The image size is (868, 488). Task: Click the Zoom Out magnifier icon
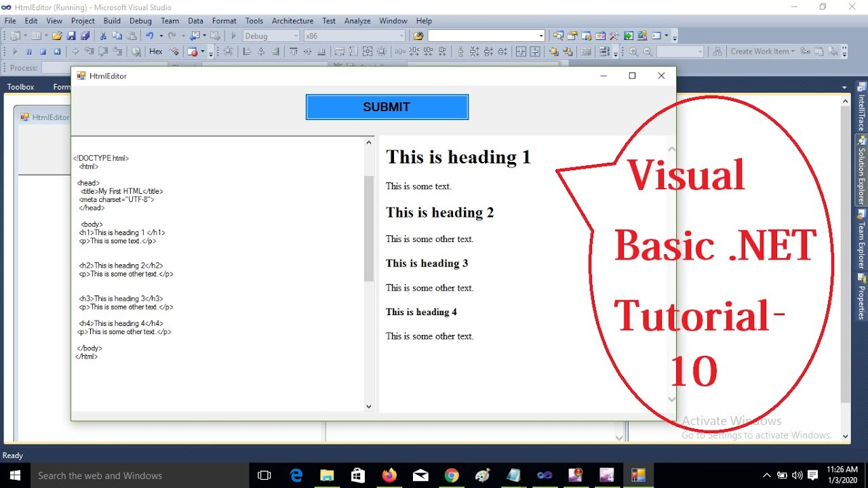pyautogui.click(x=648, y=52)
